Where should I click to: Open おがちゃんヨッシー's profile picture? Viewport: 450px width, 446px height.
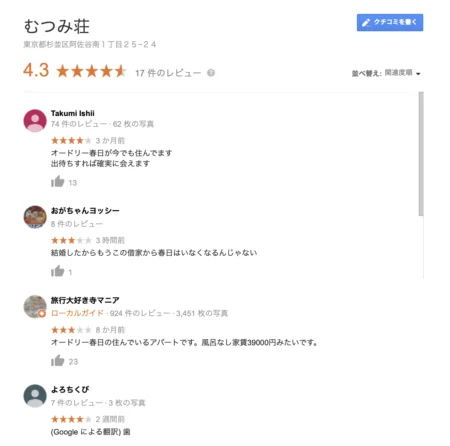(35, 217)
